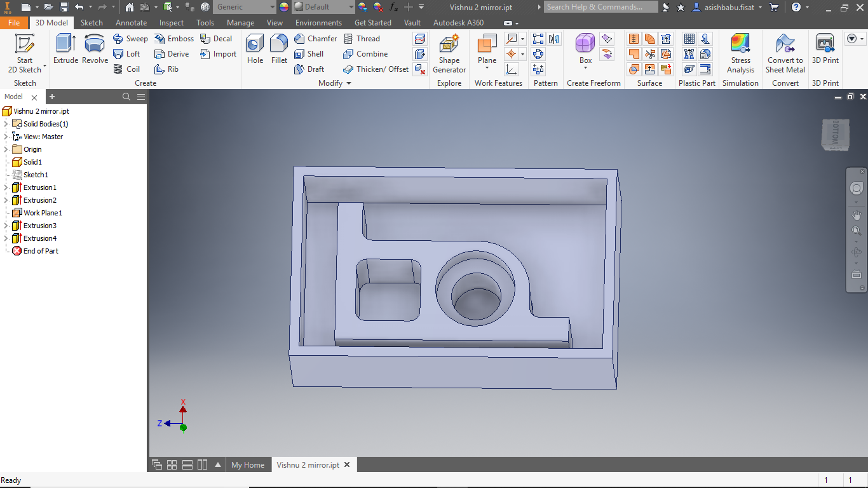
Task: Select the Fillet tool
Action: click(x=279, y=50)
